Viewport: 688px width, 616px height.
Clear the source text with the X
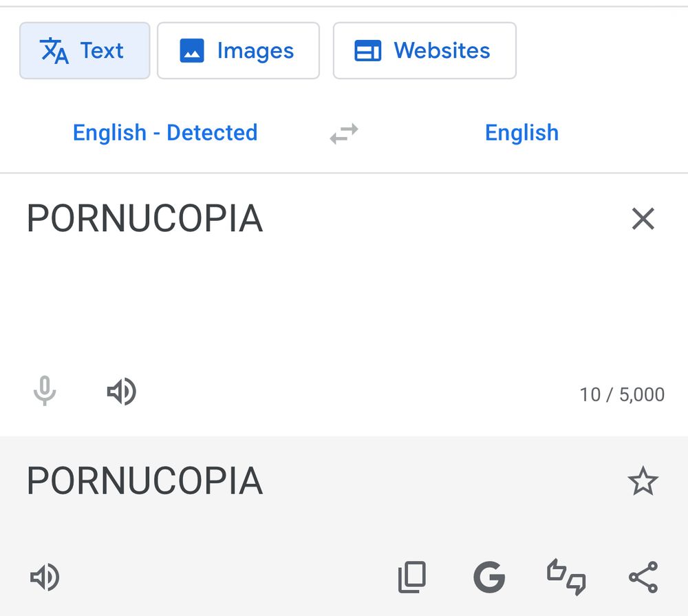[643, 219]
